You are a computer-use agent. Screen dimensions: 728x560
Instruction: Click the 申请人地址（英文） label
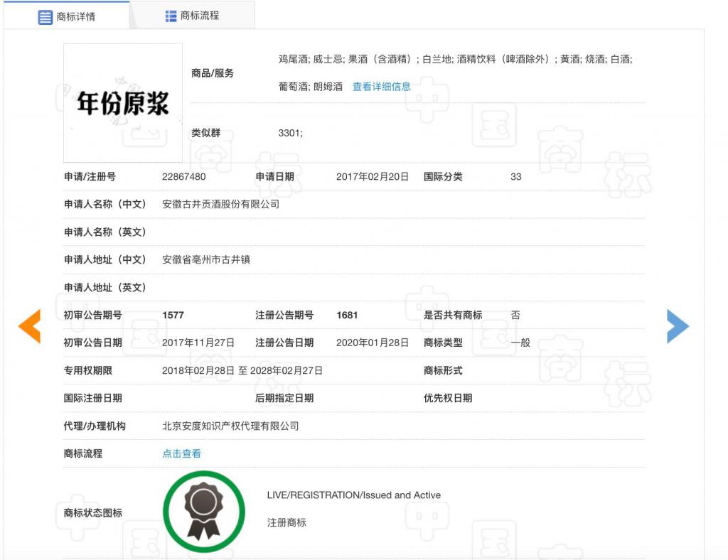pyautogui.click(x=105, y=287)
